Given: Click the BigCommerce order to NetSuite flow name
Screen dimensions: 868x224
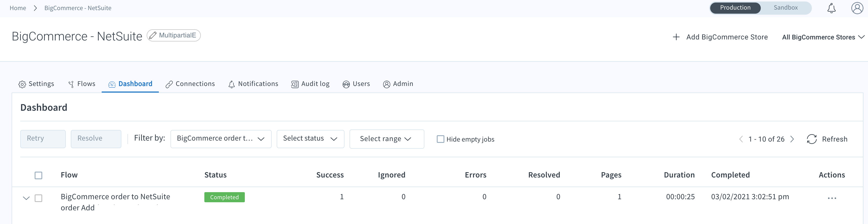Looking at the screenshot, I should pyautogui.click(x=115, y=202).
